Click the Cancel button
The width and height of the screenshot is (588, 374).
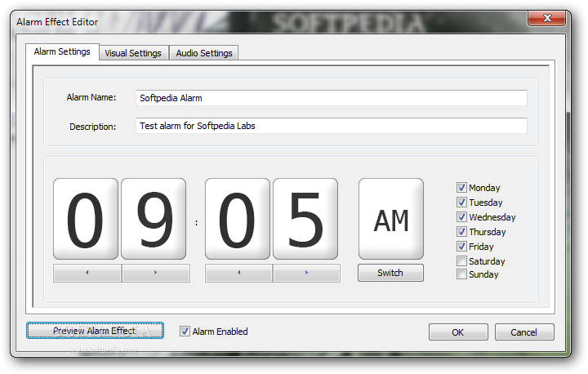524,332
